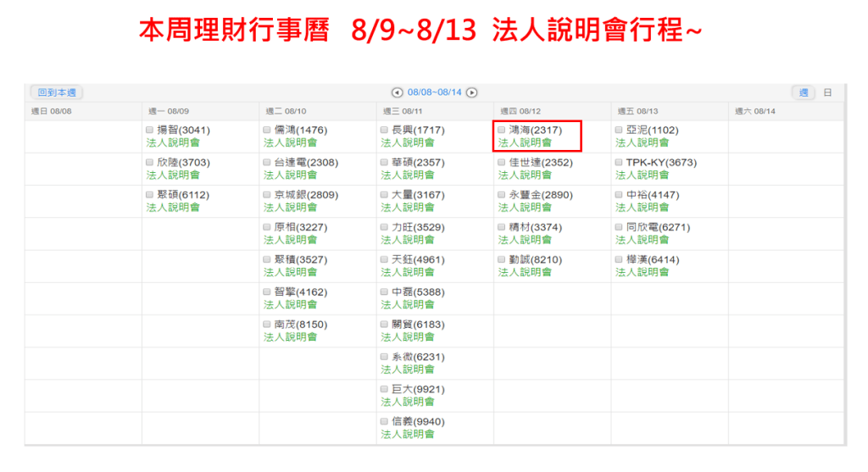This screenshot has height=472, width=868.
Task: Switch to 日 view tab
Action: tap(827, 92)
